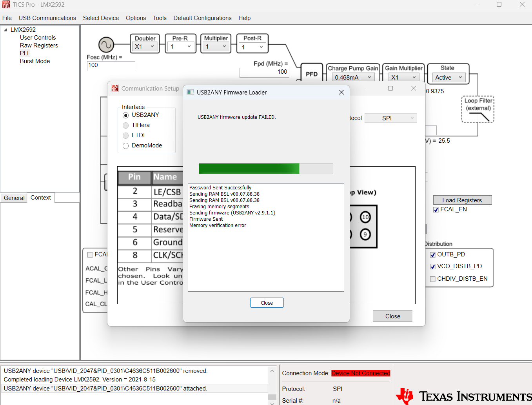
Task: Click the USB2ANY Firmware Loader window icon
Action: pyautogui.click(x=191, y=92)
